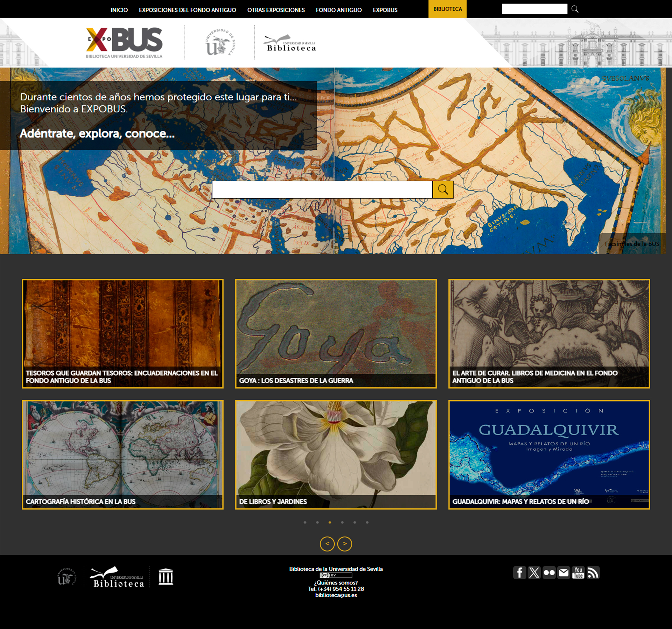672x629 pixels.
Task: Open the X (Twitter) icon in footer
Action: [534, 572]
